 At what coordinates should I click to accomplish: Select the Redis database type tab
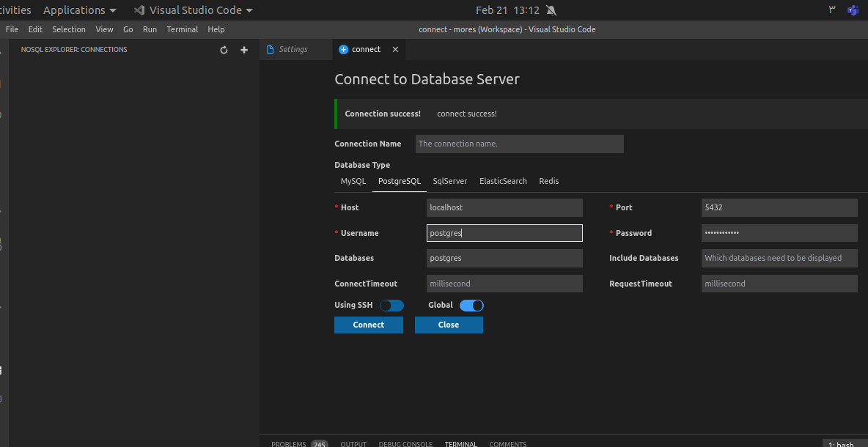click(x=548, y=181)
